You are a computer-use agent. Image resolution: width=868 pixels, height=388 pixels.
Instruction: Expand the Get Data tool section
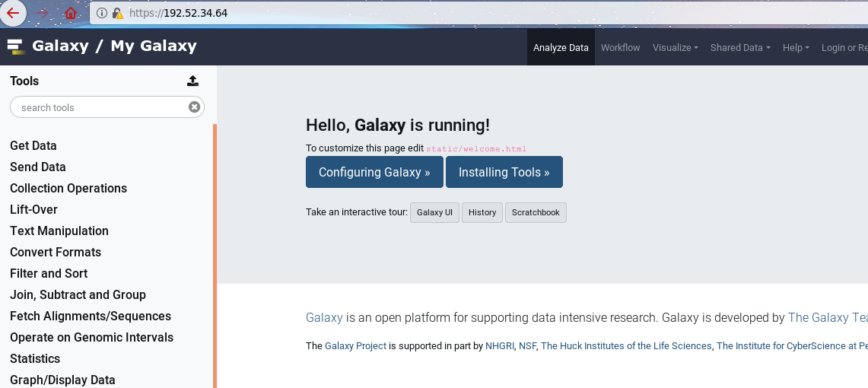(33, 145)
